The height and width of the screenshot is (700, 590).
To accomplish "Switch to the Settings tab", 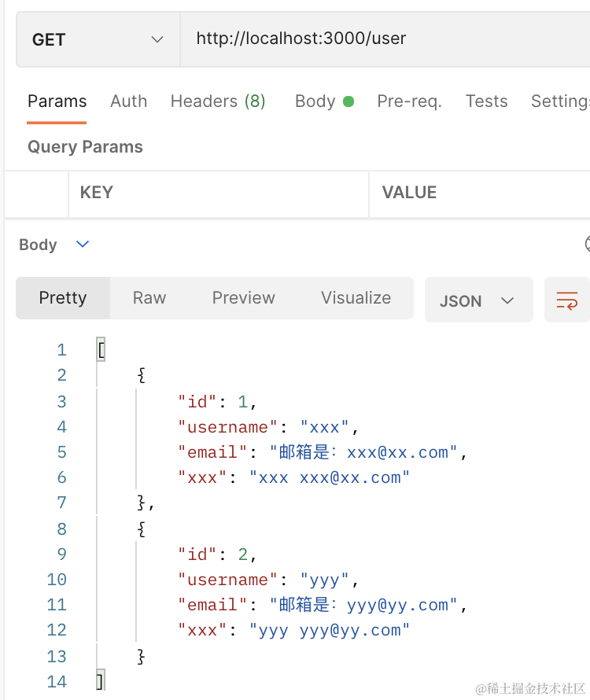I will 559,101.
